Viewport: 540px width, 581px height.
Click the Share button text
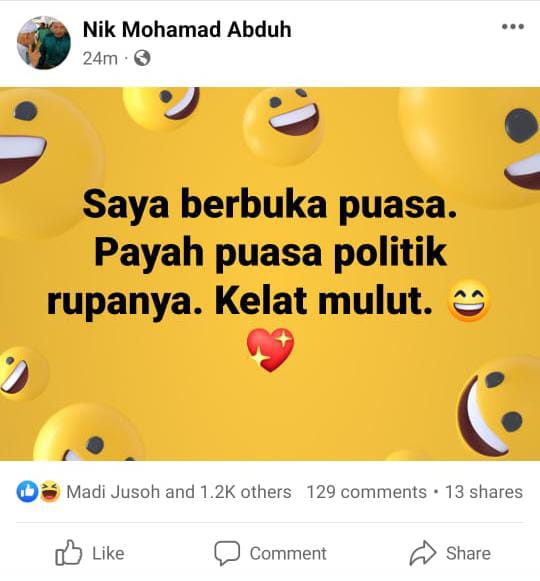coord(468,554)
